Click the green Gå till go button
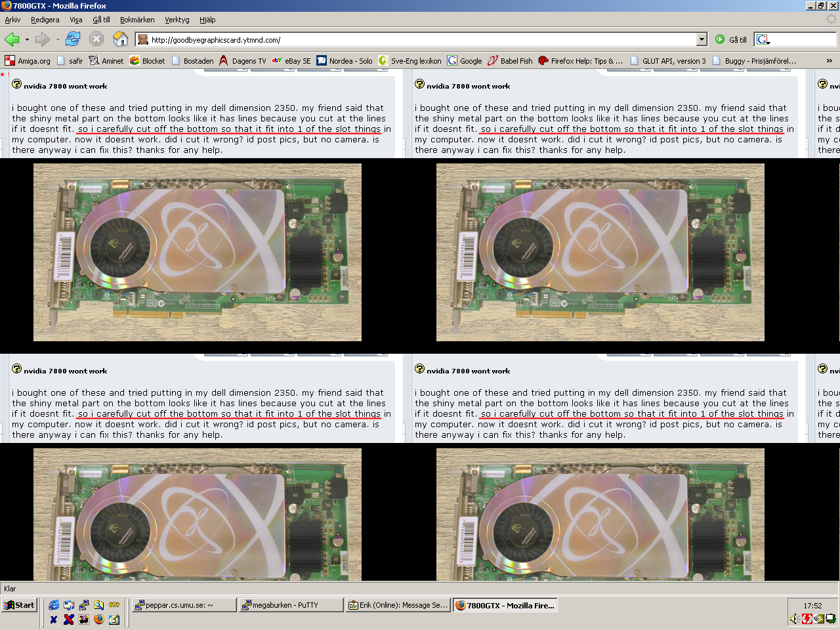The width and height of the screenshot is (840, 630). click(731, 39)
